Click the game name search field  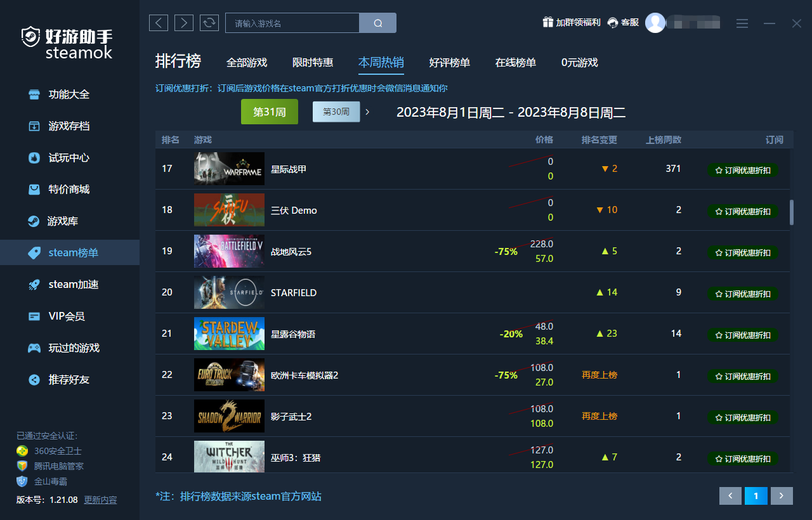point(292,23)
